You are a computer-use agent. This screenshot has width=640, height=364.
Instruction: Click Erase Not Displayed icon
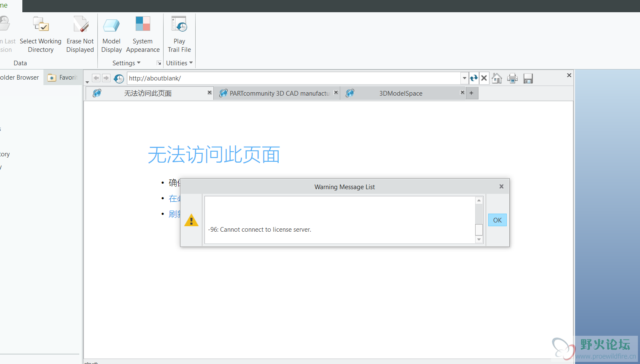pos(80,24)
